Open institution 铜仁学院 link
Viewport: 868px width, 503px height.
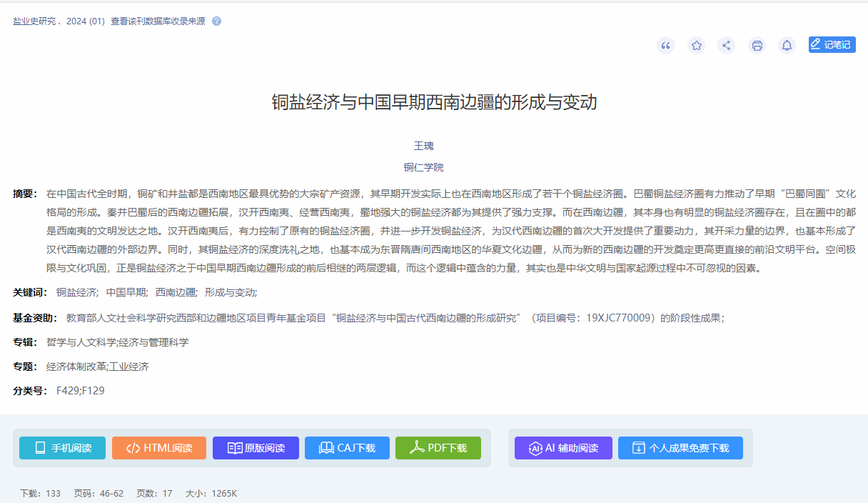click(x=424, y=167)
